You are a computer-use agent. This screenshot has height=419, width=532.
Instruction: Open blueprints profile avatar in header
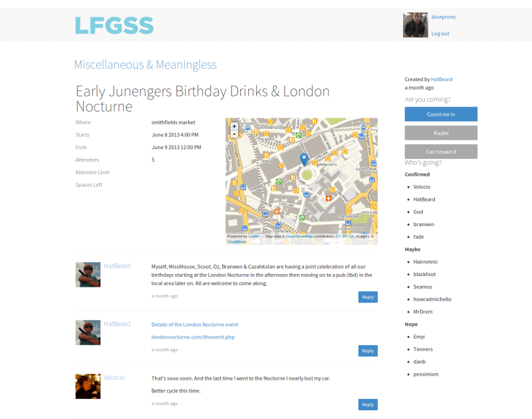(x=415, y=25)
